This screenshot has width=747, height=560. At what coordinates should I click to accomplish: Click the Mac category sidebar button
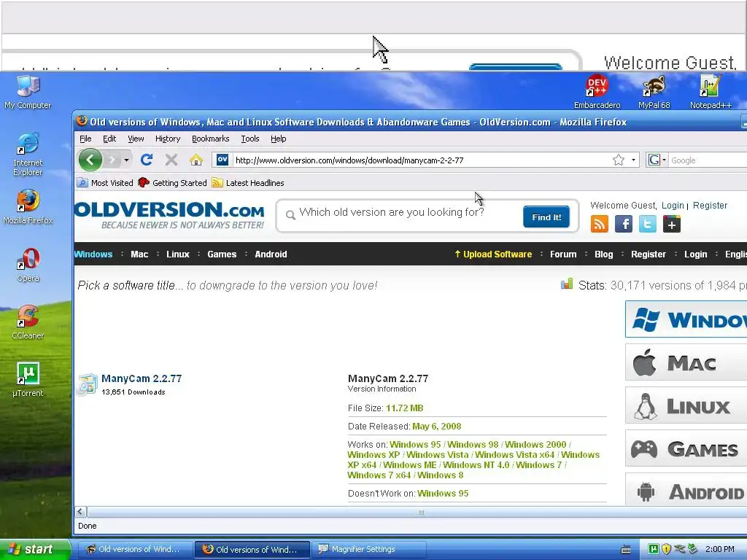pos(686,362)
